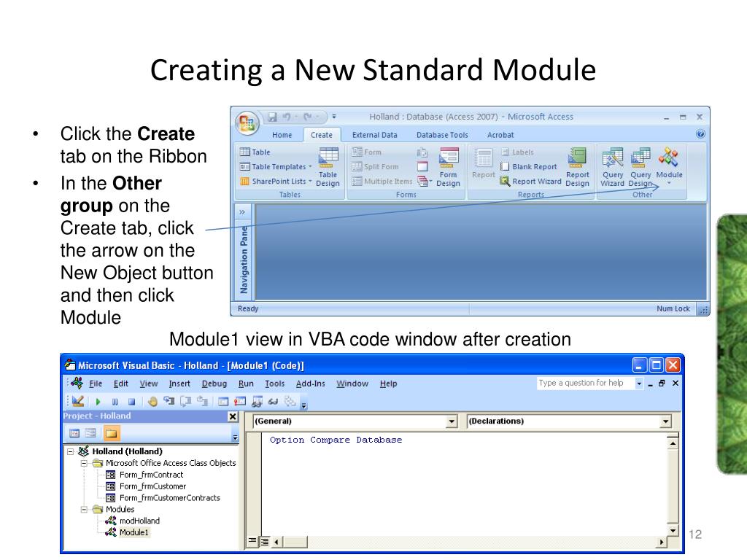Image resolution: width=747 pixels, height=560 pixels.
Task: Click the Report Design icon
Action: [x=578, y=167]
